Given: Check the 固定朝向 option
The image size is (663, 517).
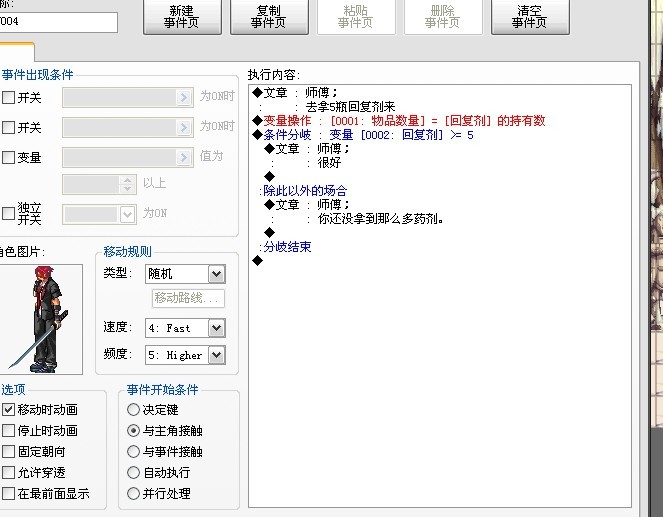Looking at the screenshot, I should tap(8, 451).
